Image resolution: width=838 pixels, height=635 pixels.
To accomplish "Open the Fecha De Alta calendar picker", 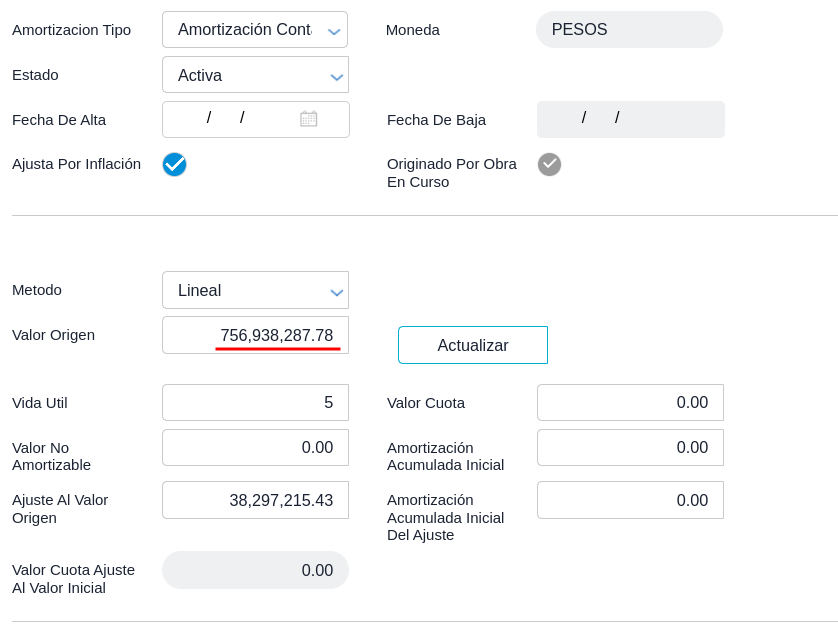I will pos(309,119).
